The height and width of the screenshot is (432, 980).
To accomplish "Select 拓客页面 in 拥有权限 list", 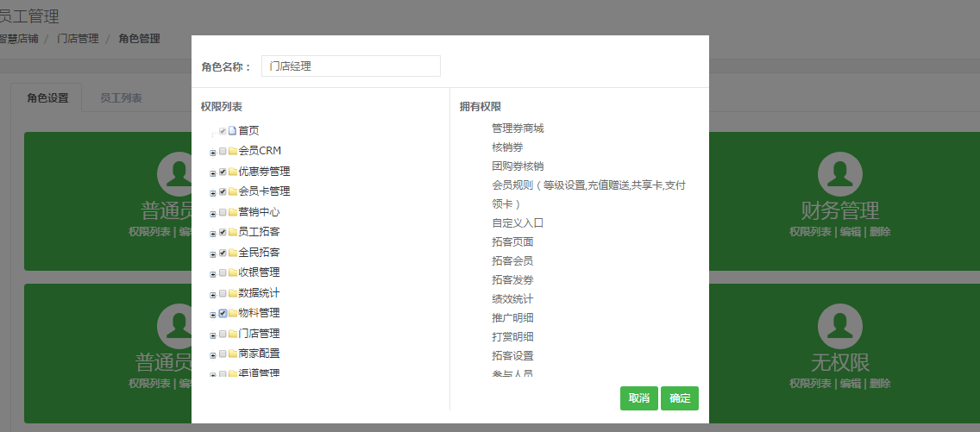I will click(x=512, y=241).
